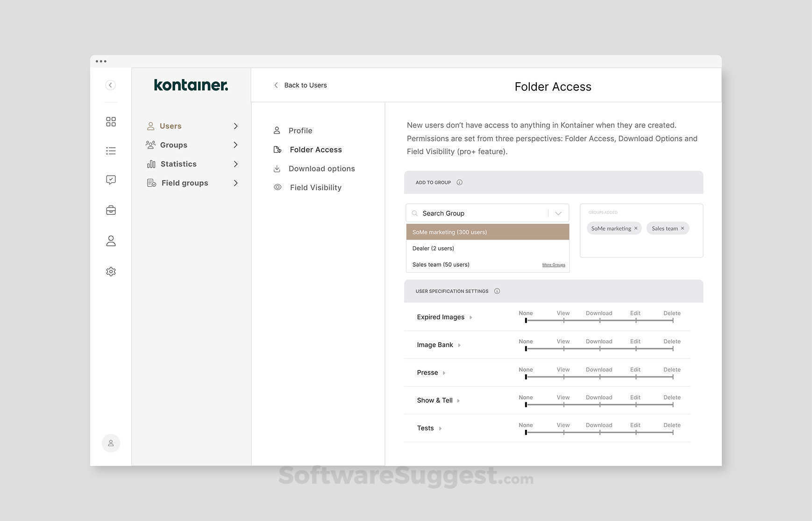This screenshot has width=812, height=521.
Task: Click the Field Visibility eye icon
Action: (277, 186)
